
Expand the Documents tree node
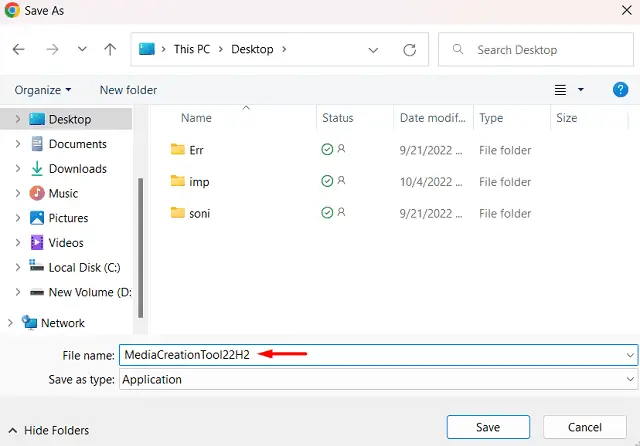point(18,144)
